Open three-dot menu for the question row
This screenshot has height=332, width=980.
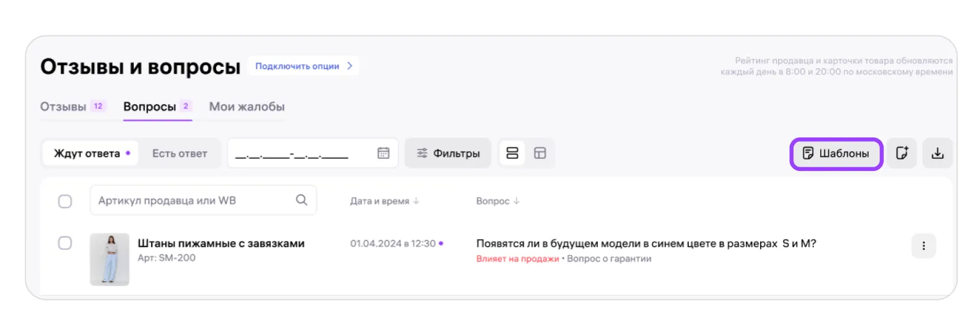click(x=923, y=246)
